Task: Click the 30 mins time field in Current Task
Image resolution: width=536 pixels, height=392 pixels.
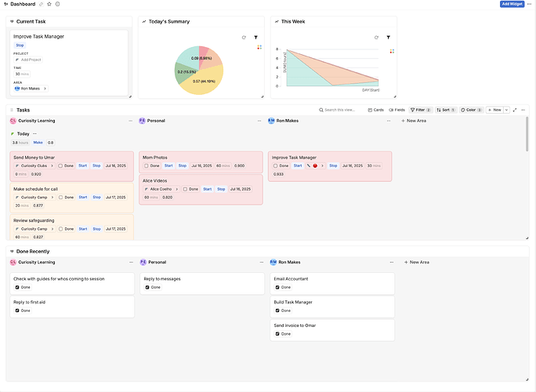Action: point(22,74)
